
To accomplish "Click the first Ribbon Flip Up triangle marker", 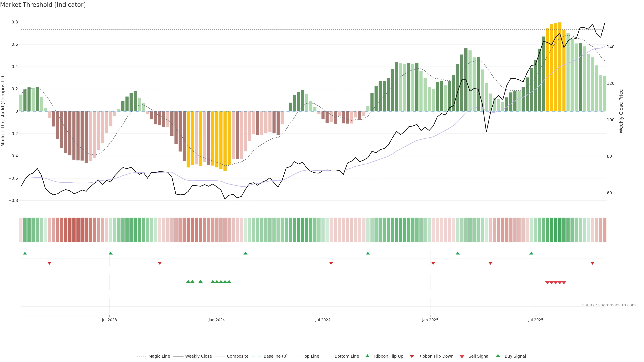I will (25, 253).
